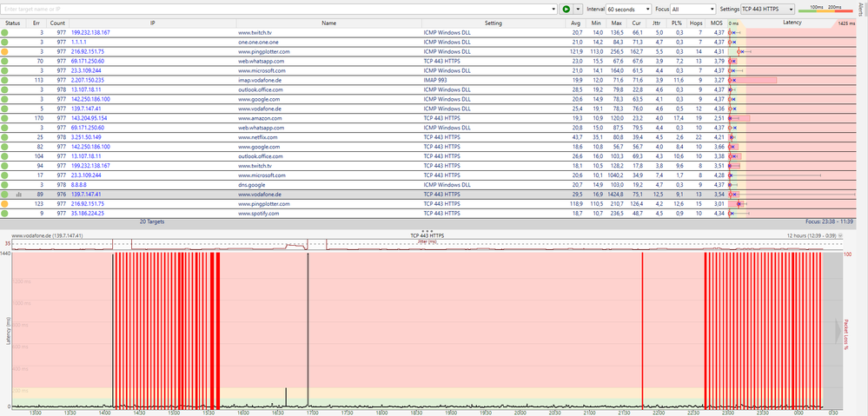Adjust the 100ms 200ms latency scale bar
The image size is (868, 416).
tap(827, 9)
